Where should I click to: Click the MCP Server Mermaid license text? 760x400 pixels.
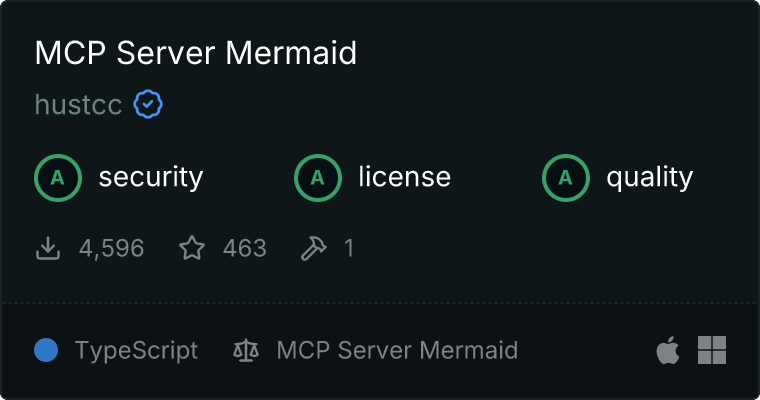point(397,350)
